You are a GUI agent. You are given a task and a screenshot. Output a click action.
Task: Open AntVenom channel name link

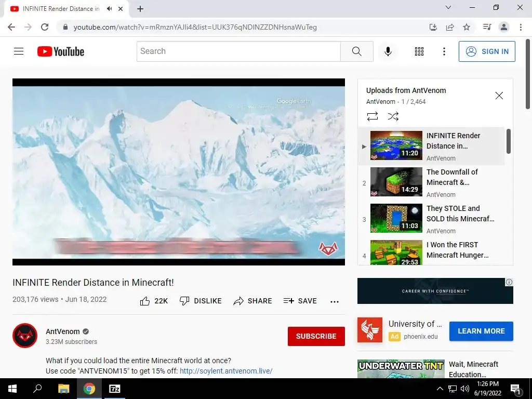[63, 331]
